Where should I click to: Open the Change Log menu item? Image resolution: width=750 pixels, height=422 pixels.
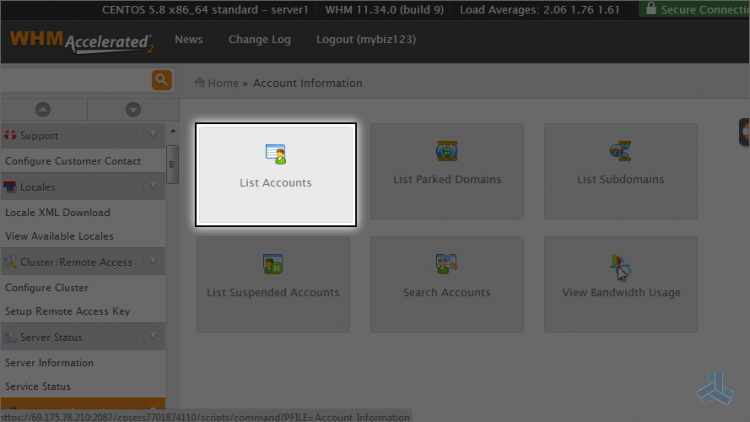pyautogui.click(x=259, y=40)
